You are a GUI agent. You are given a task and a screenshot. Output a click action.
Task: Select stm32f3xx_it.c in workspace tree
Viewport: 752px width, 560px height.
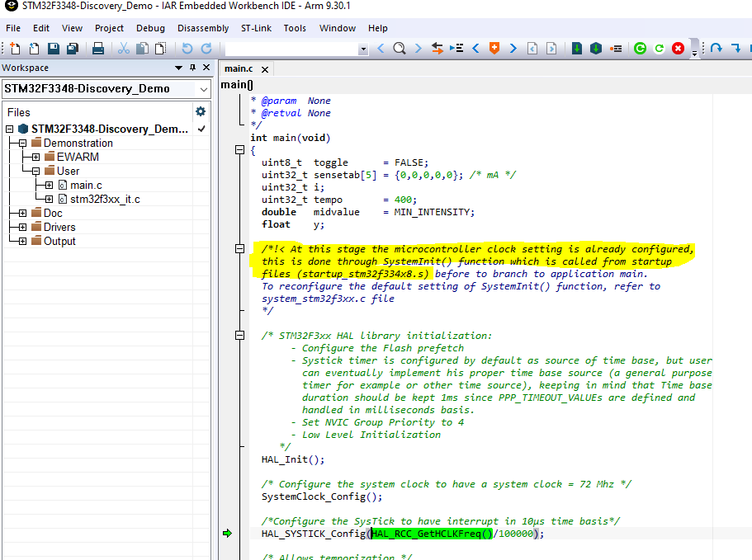[x=105, y=200]
